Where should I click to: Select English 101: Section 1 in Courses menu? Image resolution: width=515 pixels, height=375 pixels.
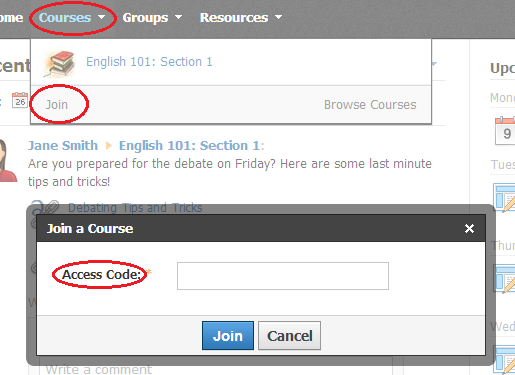pos(149,62)
